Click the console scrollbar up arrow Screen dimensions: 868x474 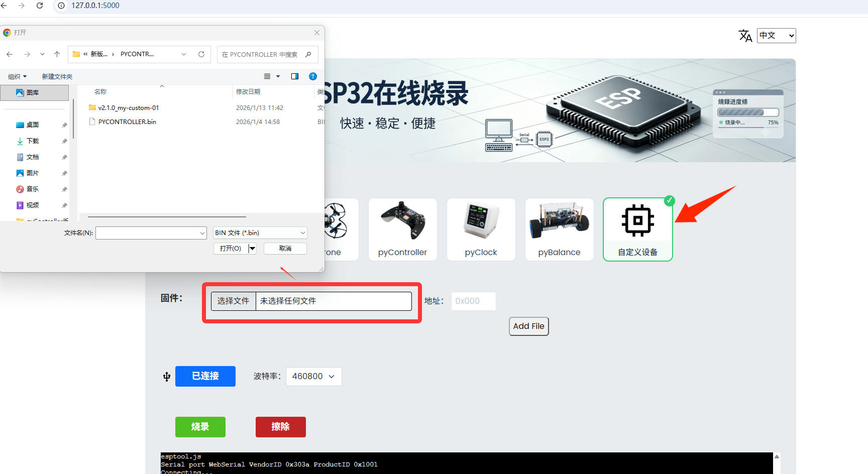point(777,456)
